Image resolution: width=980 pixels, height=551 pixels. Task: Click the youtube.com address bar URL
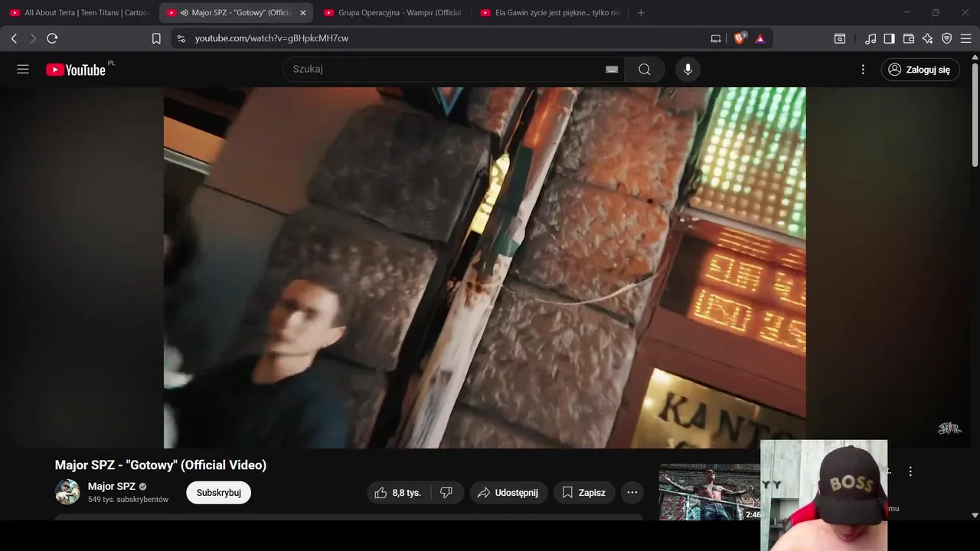[x=272, y=38]
